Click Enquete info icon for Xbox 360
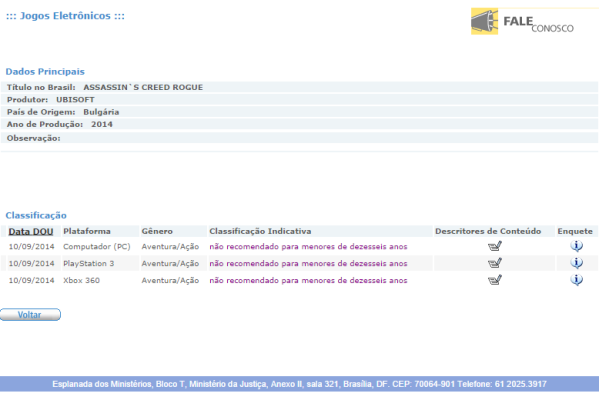599x400 pixels. (x=576, y=280)
